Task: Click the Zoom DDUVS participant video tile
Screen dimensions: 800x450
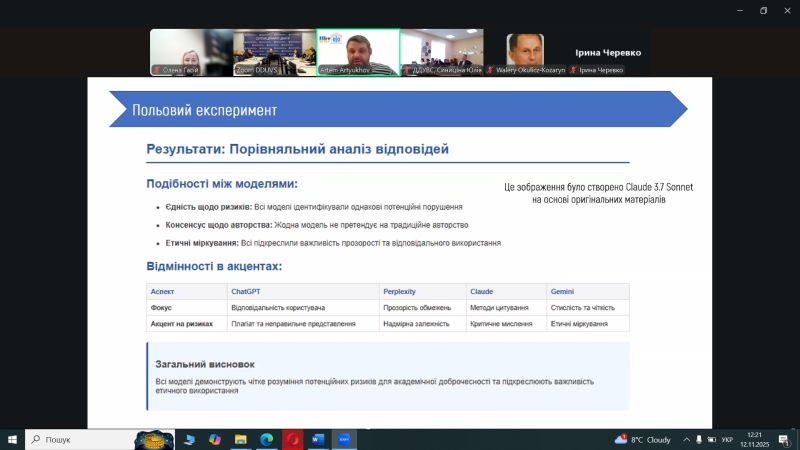Action: click(273, 52)
